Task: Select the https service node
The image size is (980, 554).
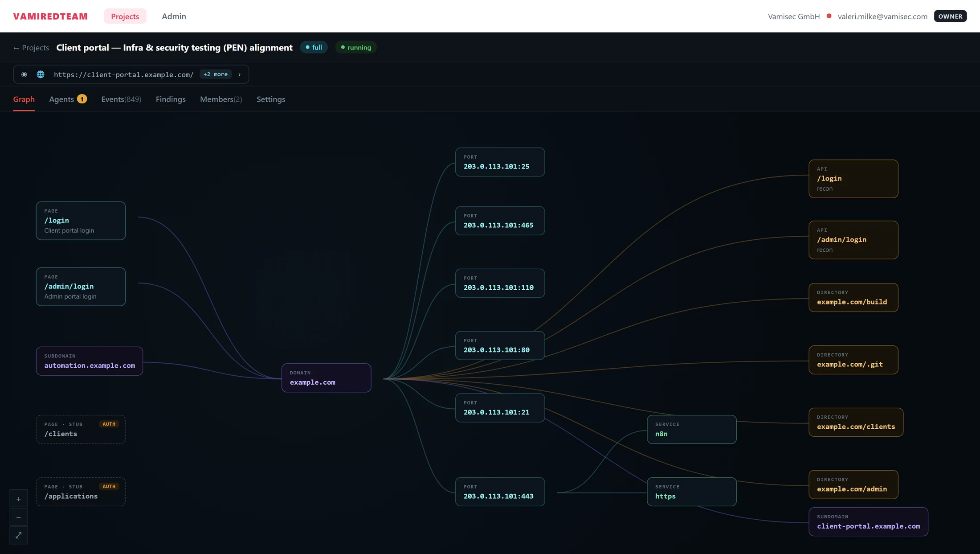Action: 692,492
